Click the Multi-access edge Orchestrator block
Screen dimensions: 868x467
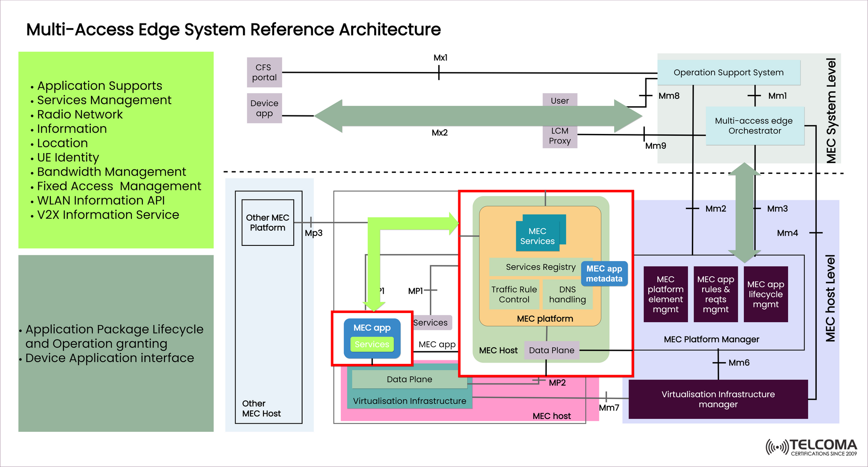[x=754, y=126]
